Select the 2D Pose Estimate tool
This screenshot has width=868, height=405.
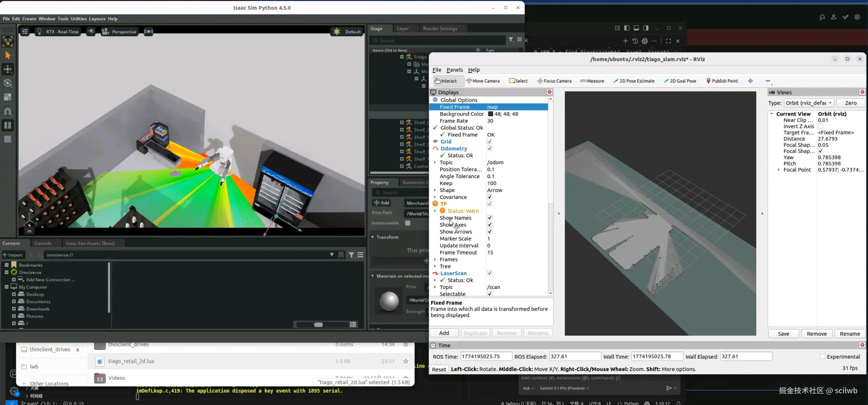[634, 81]
